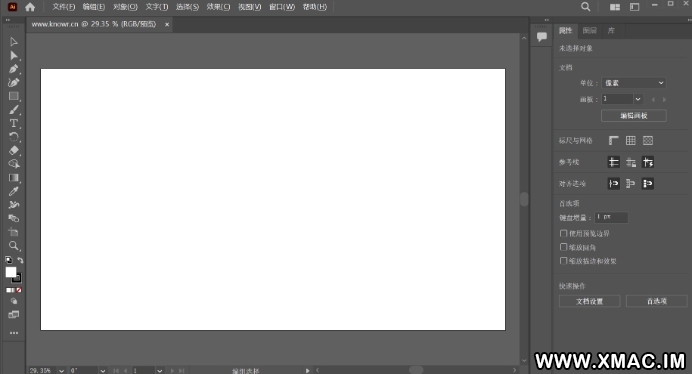Open Document Setup quick action button

coord(590,301)
